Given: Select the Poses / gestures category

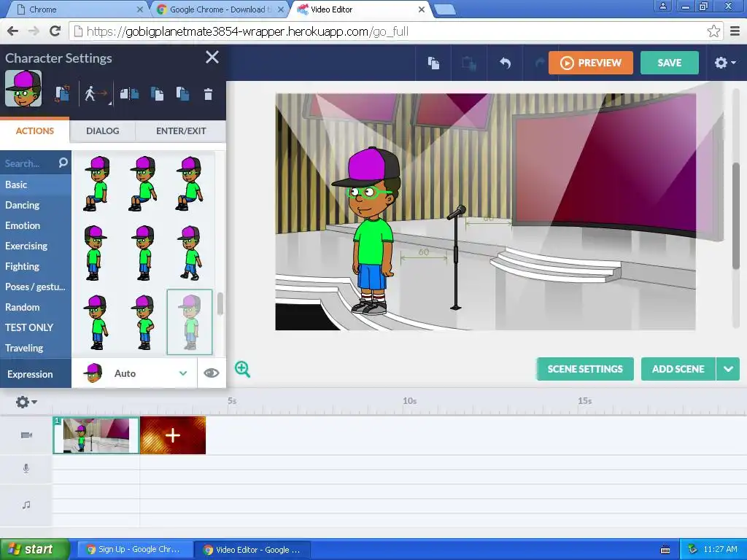Looking at the screenshot, I should click(x=36, y=287).
